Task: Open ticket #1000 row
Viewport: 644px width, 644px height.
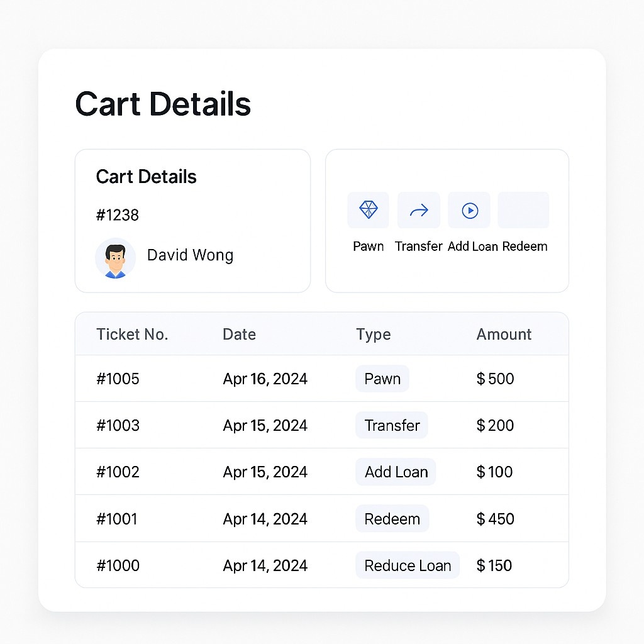Action: coord(118,565)
